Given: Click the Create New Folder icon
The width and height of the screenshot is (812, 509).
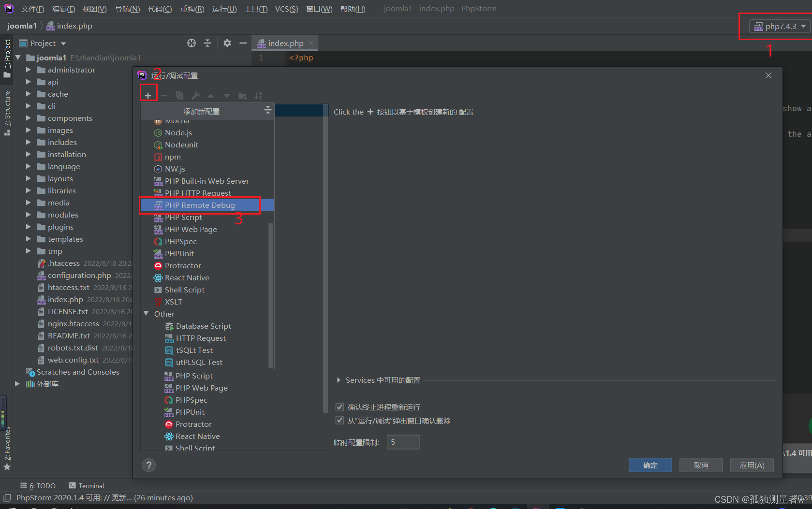Looking at the screenshot, I should tap(242, 95).
